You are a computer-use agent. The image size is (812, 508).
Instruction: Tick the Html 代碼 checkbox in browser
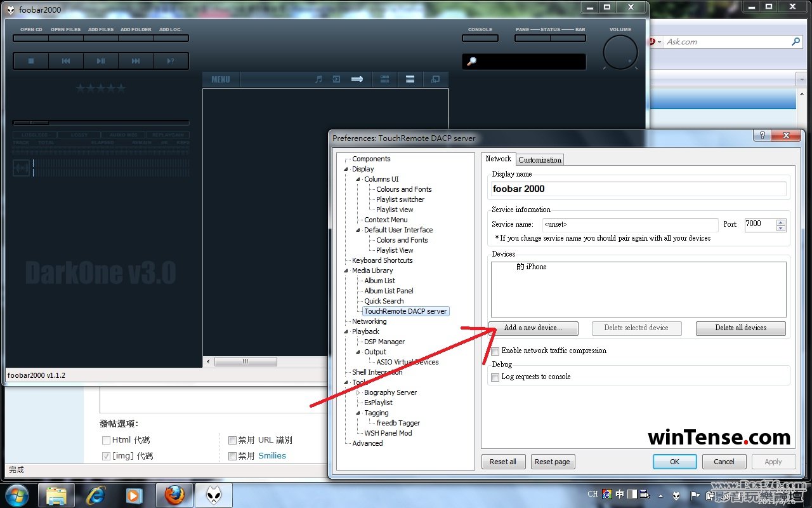pyautogui.click(x=106, y=440)
